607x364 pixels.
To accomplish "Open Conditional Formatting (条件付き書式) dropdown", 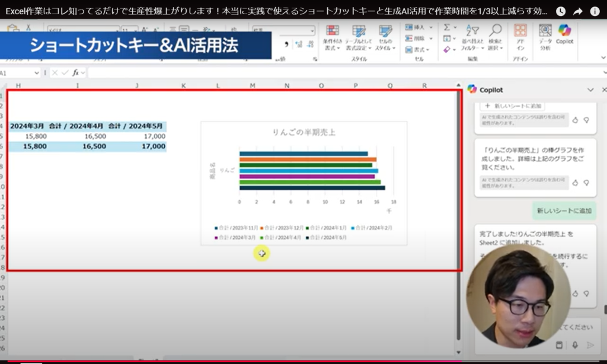I will click(333, 37).
